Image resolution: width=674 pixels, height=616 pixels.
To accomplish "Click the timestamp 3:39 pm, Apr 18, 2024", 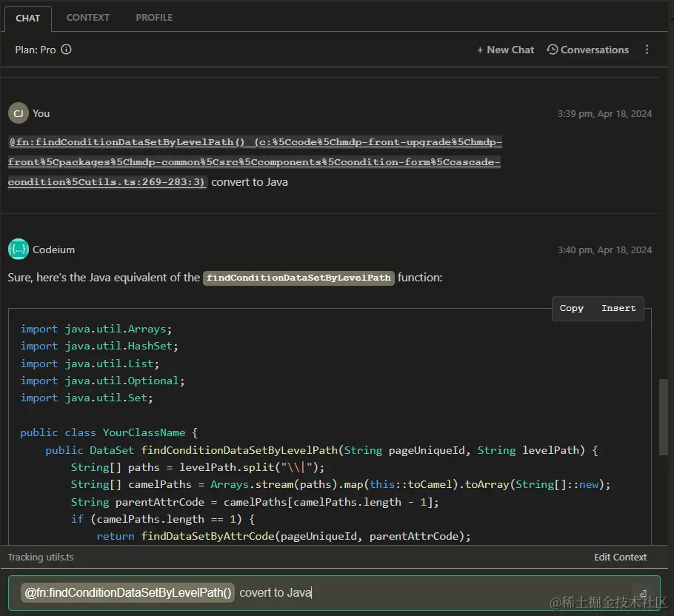I will point(604,114).
